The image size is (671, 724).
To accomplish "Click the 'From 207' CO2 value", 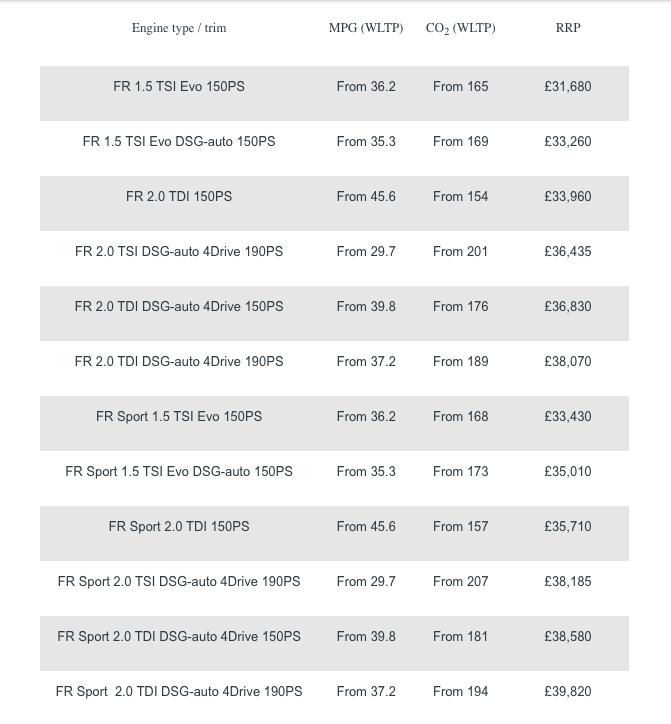I will click(x=461, y=582).
